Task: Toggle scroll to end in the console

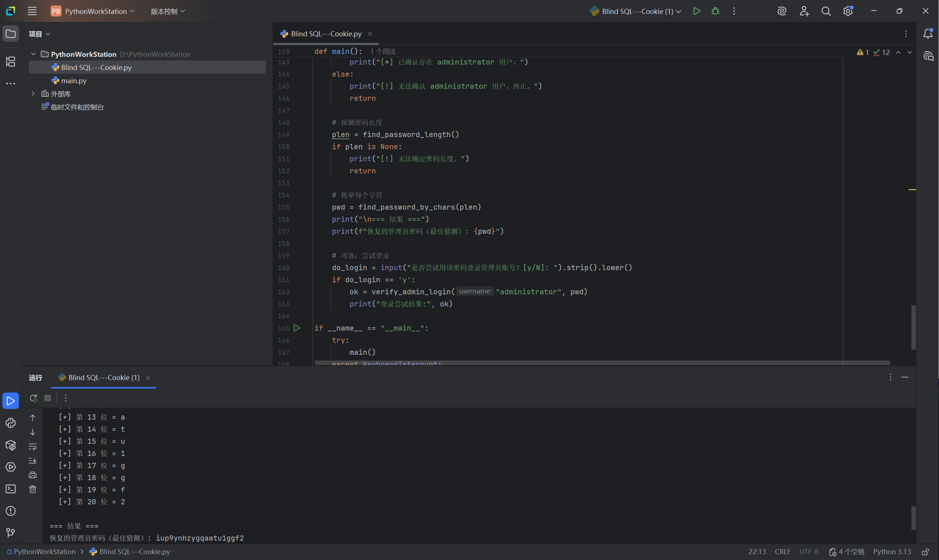Action: tap(33, 461)
